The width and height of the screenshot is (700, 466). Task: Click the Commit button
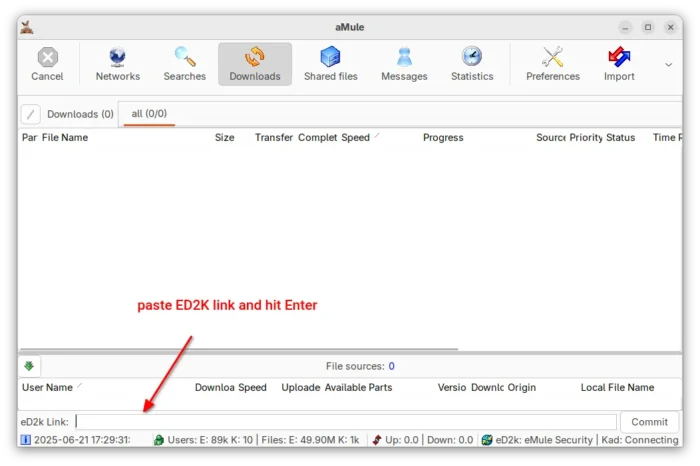coord(650,422)
